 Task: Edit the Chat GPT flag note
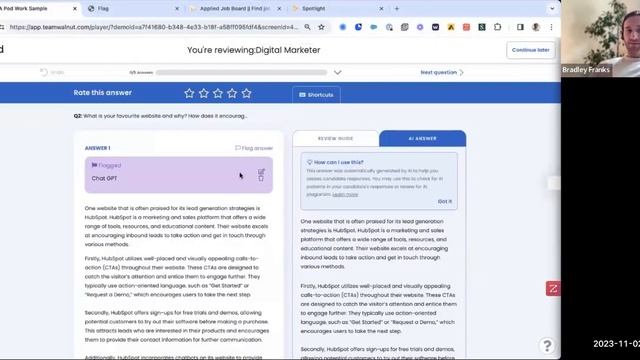point(261,171)
